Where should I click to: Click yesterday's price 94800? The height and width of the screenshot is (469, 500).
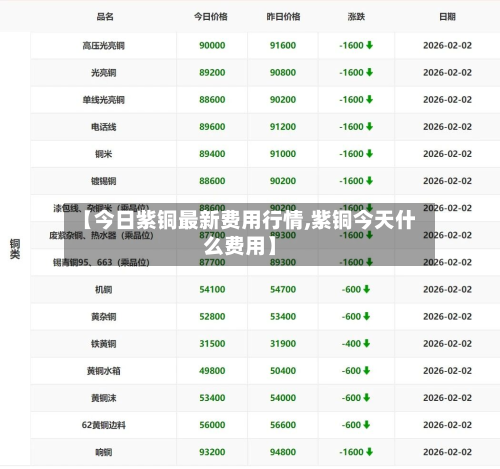[x=283, y=452]
